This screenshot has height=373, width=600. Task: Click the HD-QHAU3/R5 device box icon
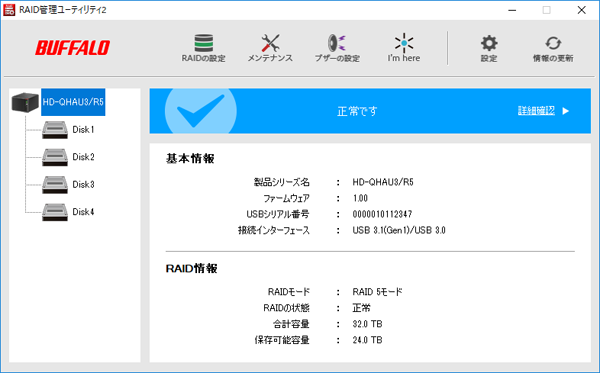(25, 102)
